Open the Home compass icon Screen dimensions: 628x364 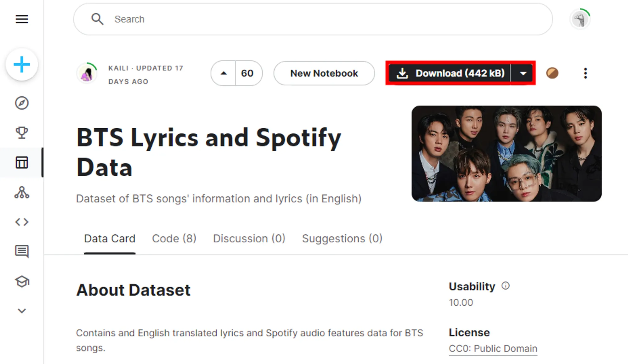click(22, 103)
